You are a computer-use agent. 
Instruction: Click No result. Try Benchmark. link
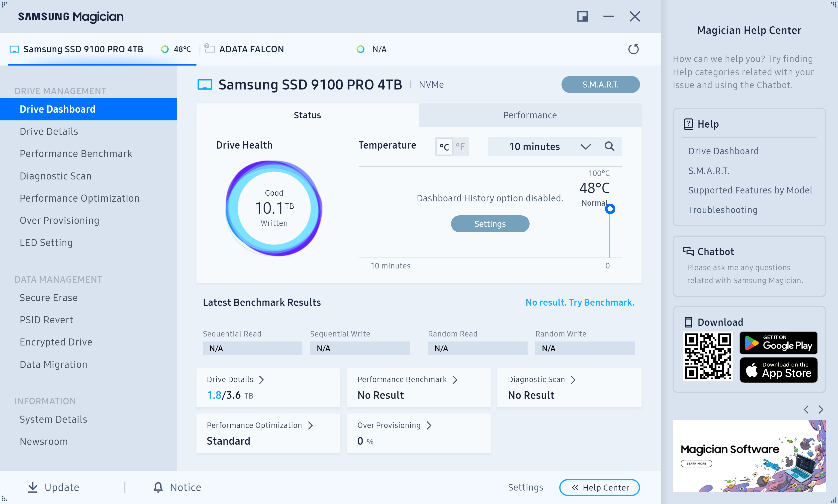point(580,302)
